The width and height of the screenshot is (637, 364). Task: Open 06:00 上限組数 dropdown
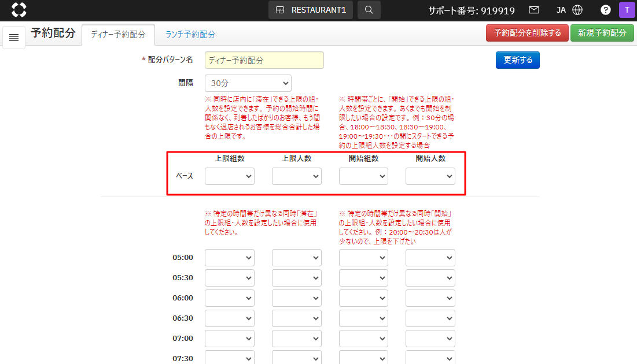(x=230, y=298)
